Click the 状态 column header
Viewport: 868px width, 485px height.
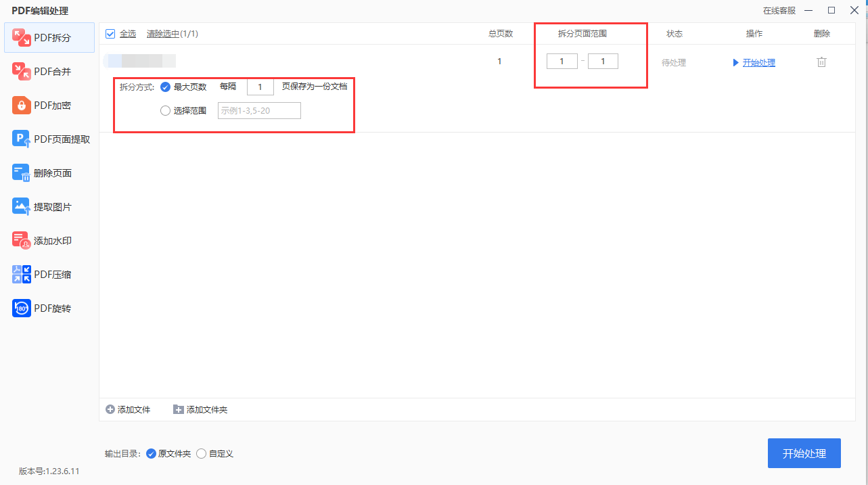click(x=675, y=34)
